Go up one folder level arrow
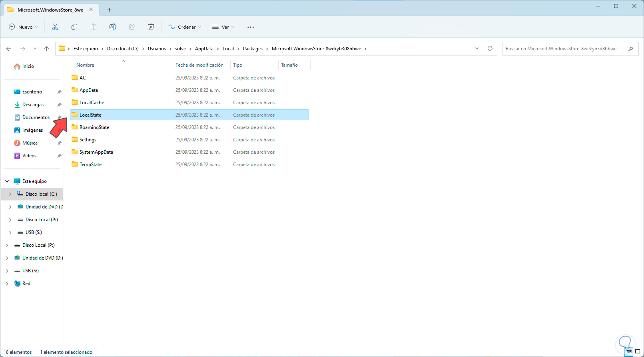644x357 pixels. [x=46, y=49]
